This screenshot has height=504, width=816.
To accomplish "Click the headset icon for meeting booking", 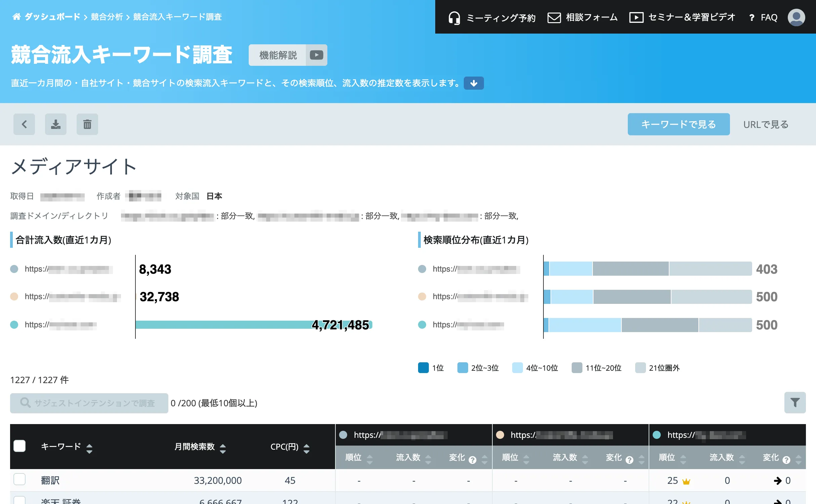I will (x=454, y=18).
